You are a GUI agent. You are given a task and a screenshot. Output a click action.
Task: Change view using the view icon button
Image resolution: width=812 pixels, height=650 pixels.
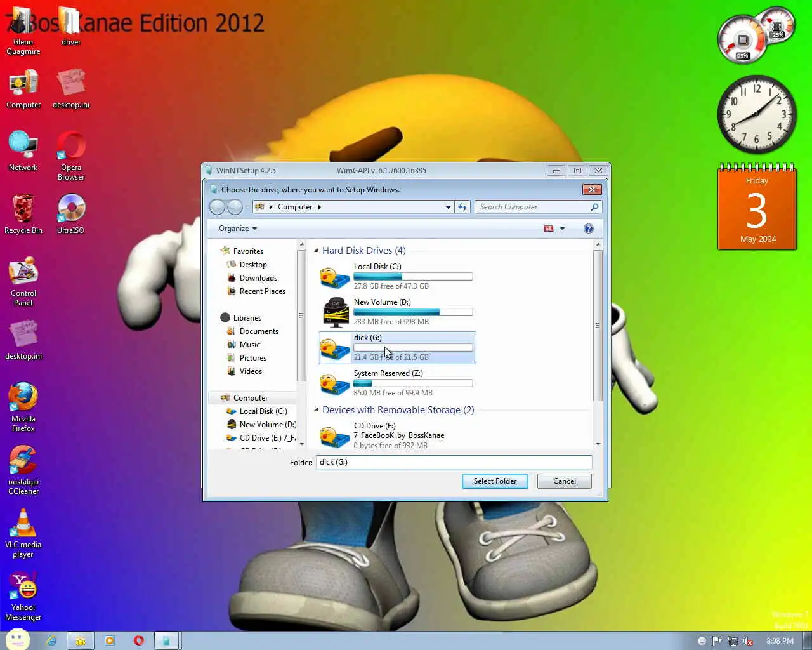[549, 229]
